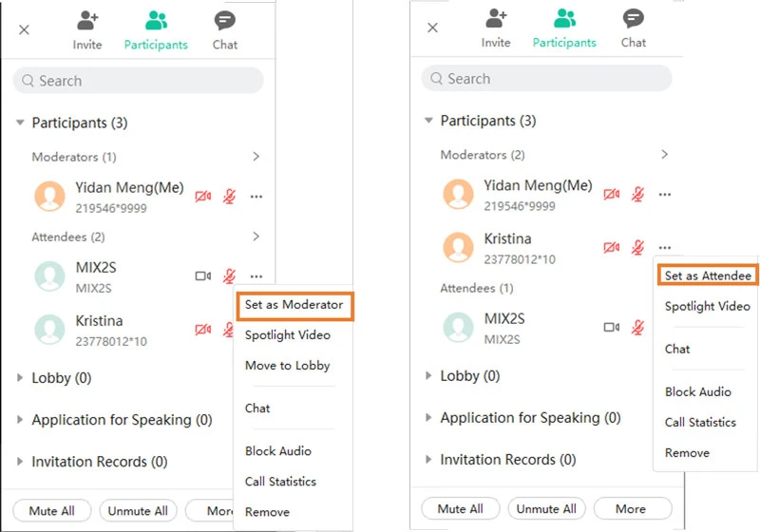Expand the Attendees (2) chevron

point(256,237)
